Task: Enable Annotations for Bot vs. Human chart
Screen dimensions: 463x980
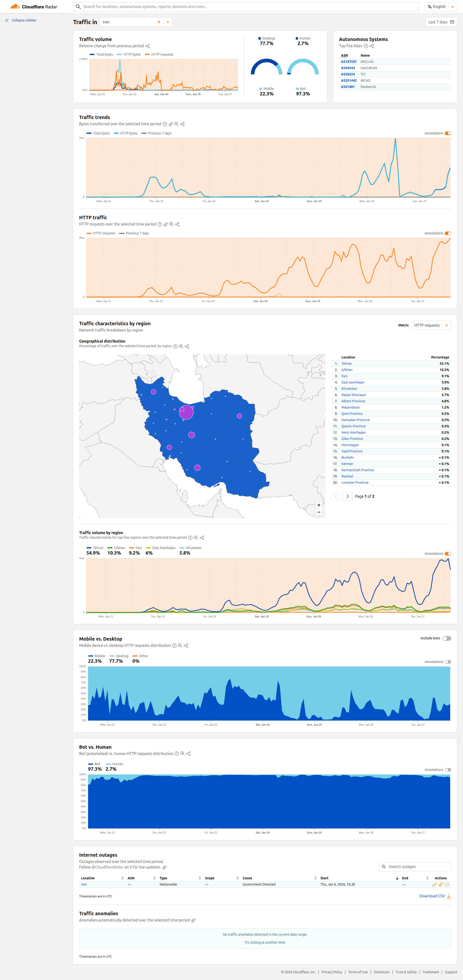Action: (448, 770)
